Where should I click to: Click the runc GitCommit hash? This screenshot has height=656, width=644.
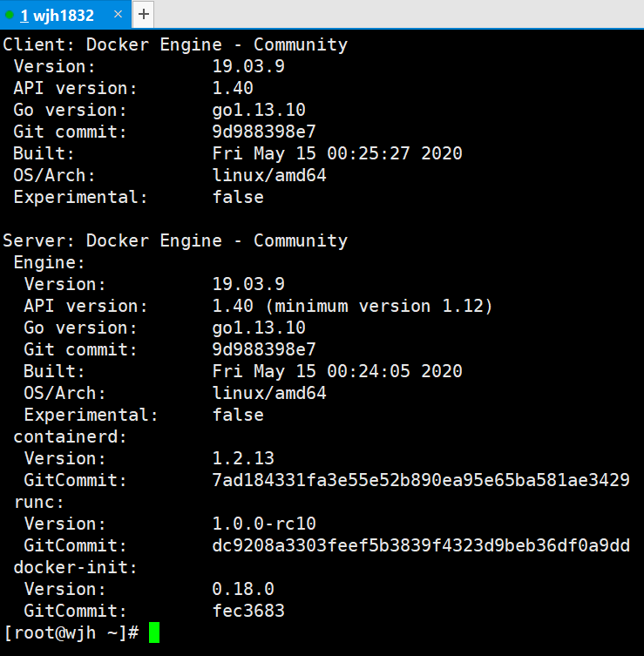(420, 546)
